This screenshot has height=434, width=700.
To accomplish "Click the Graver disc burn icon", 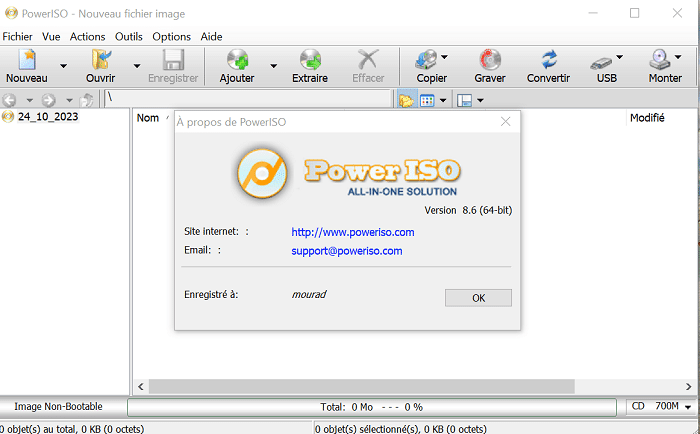I will 490,60.
